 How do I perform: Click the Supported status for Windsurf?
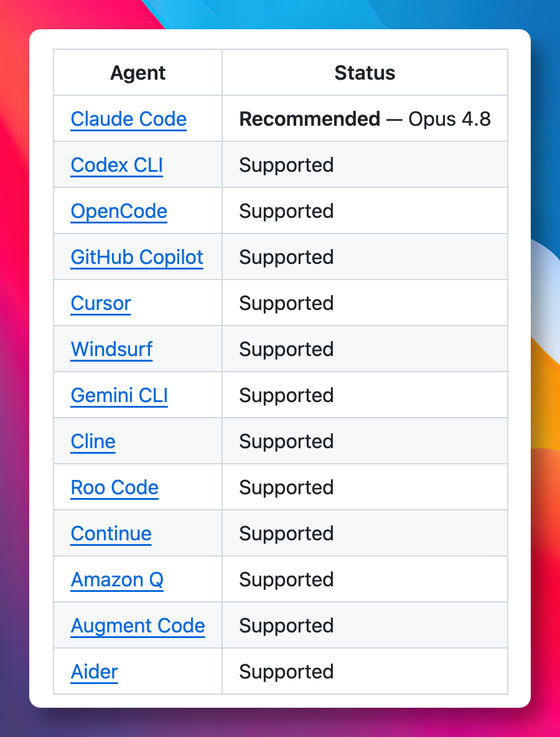tap(286, 349)
